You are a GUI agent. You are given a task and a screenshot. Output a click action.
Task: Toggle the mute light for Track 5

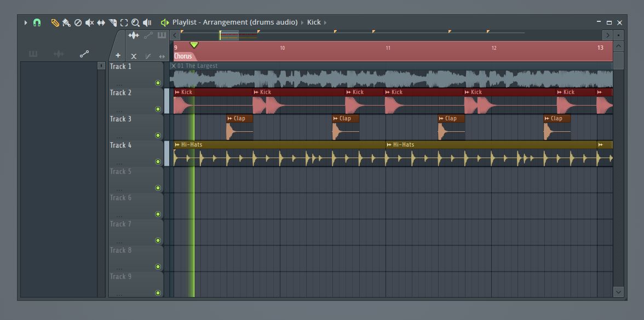click(x=158, y=188)
